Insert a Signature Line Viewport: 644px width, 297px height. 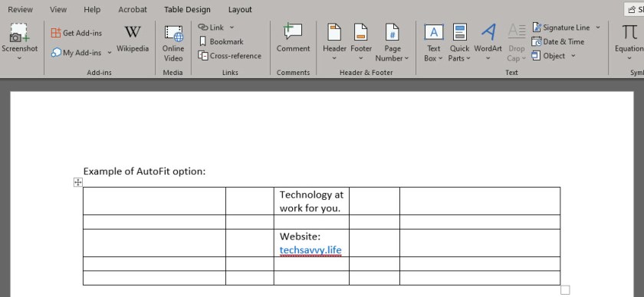click(x=562, y=28)
